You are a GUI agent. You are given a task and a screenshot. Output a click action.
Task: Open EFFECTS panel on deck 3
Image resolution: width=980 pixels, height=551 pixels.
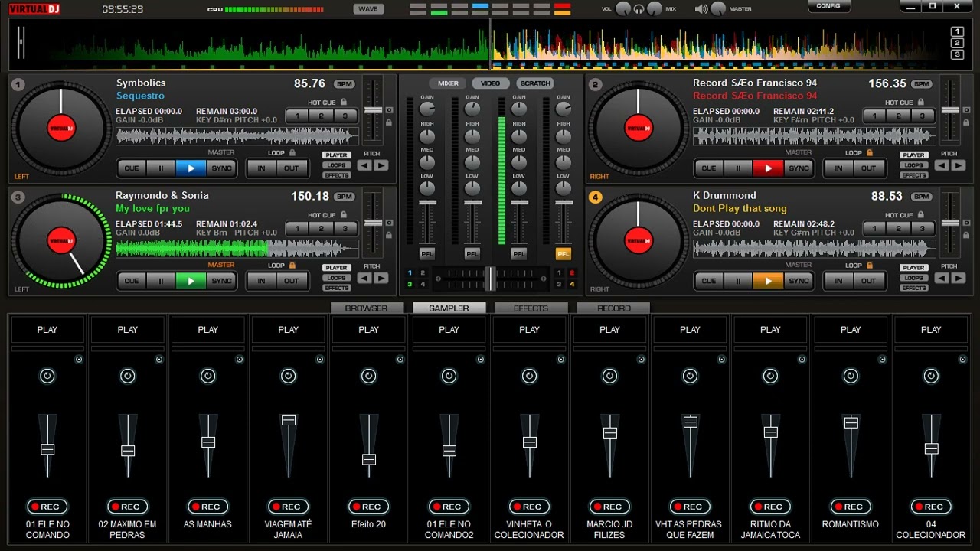[x=336, y=288]
